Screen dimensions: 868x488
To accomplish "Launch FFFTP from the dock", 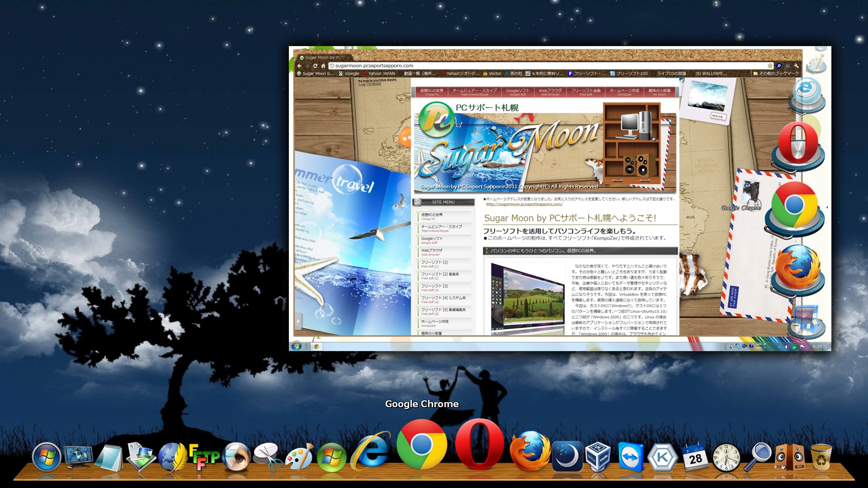I will 204,457.
